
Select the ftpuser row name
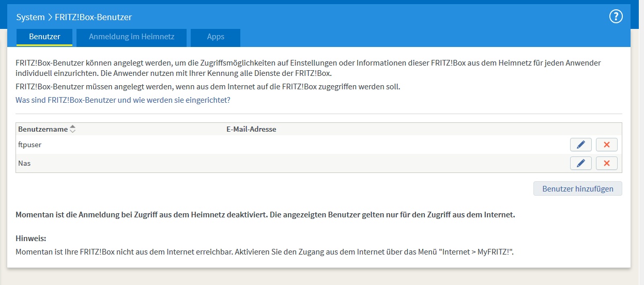[29, 145]
